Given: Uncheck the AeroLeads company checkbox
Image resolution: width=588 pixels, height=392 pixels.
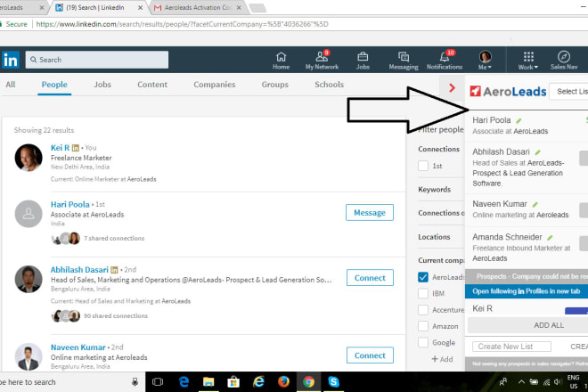Looking at the screenshot, I should 423,277.
